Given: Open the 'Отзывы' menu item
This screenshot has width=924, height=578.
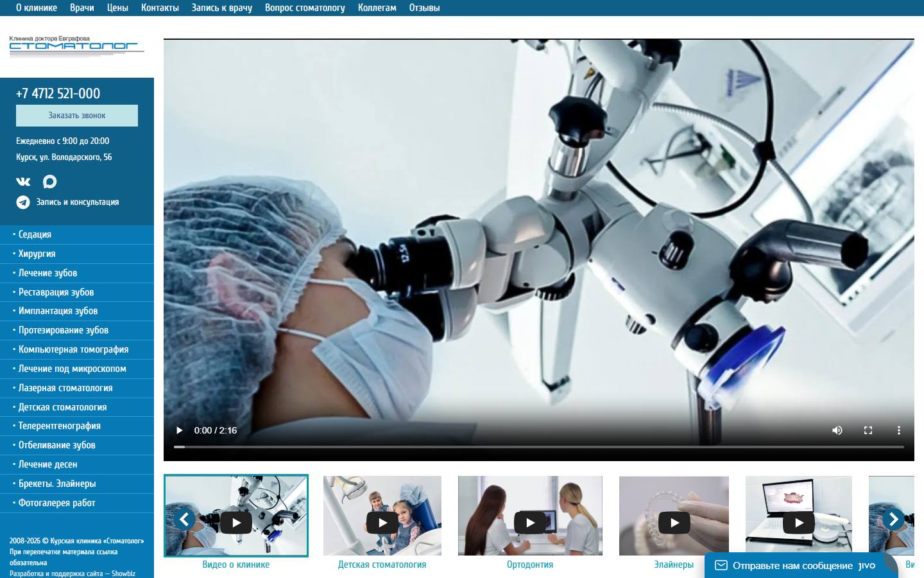Looking at the screenshot, I should click(x=425, y=8).
